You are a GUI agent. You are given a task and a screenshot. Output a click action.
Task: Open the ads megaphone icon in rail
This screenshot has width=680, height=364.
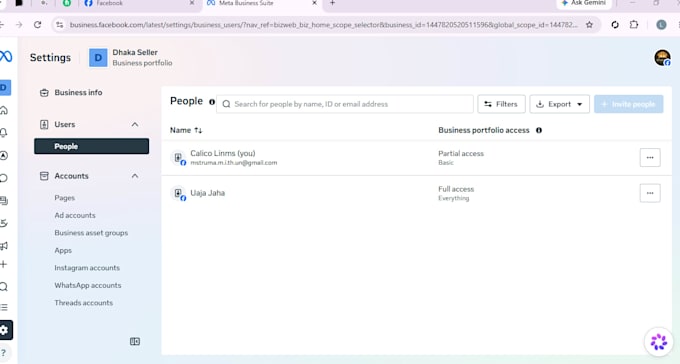(x=4, y=246)
